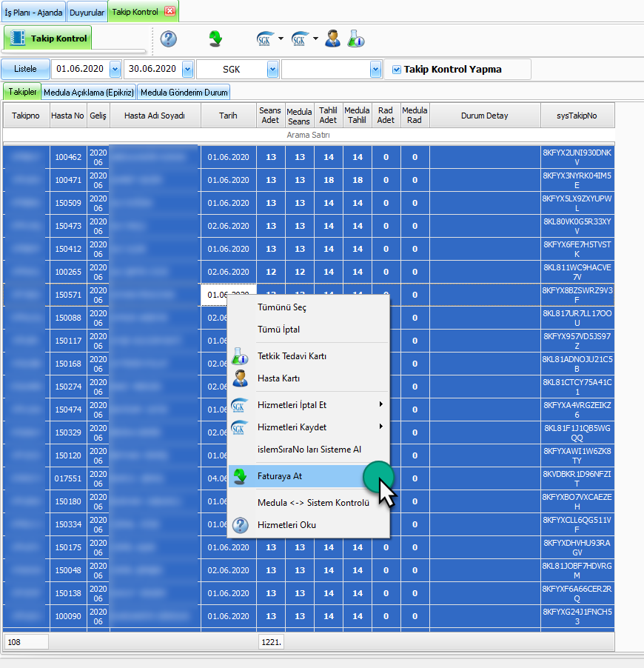Open the lab flask info toolbar icon

(355, 39)
